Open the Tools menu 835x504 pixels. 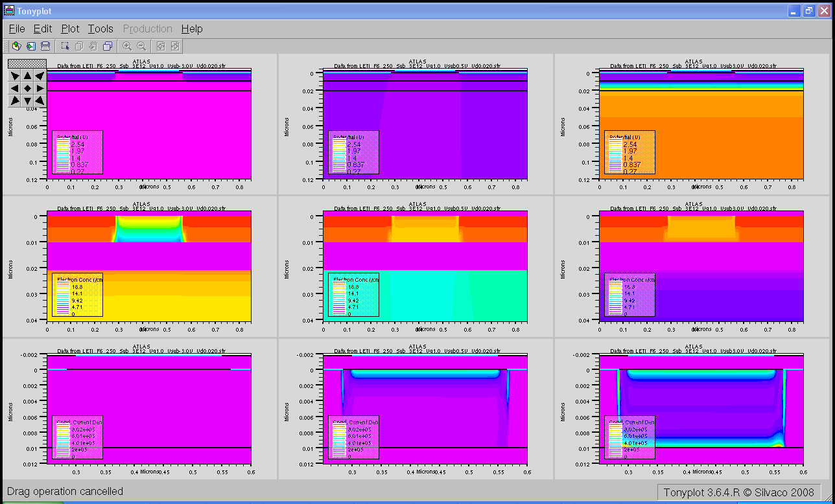pos(100,29)
